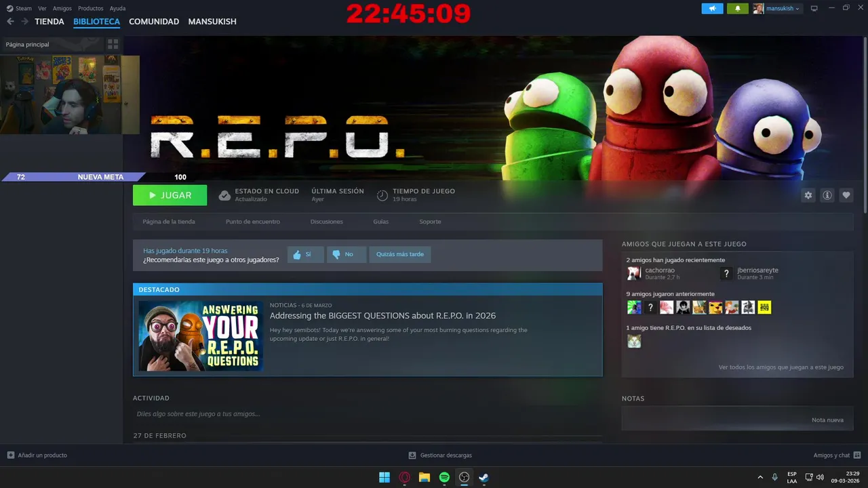The height and width of the screenshot is (488, 868).
Task: Switch to TIENDA tab
Action: (50, 22)
